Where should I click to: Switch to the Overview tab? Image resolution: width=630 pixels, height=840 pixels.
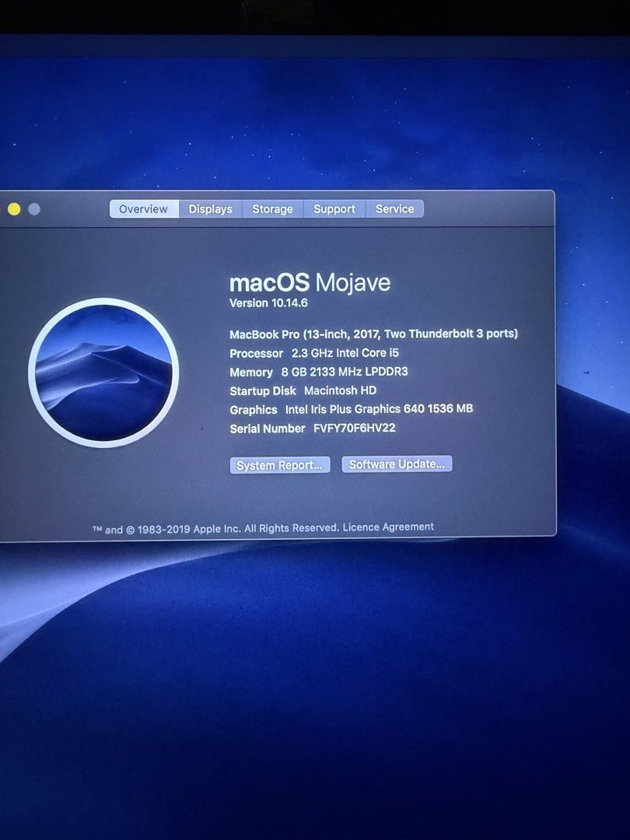pyautogui.click(x=144, y=209)
